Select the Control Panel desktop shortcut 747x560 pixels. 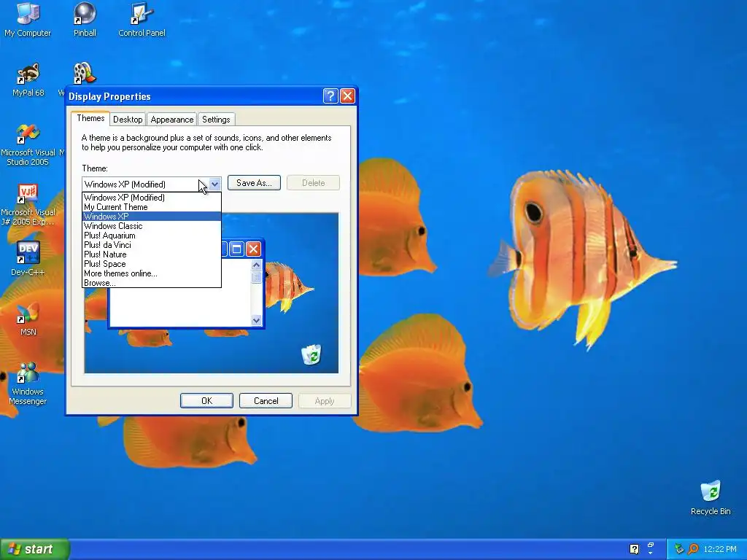142,19
